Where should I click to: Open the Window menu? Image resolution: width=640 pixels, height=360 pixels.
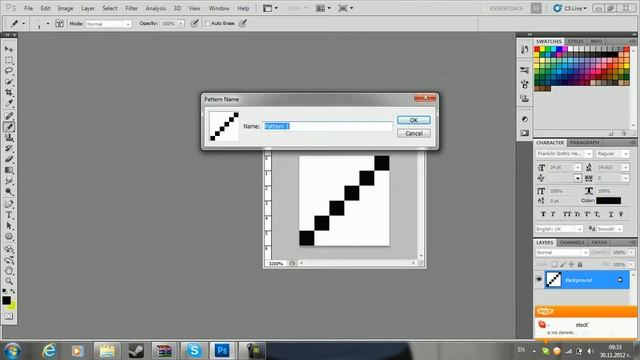click(219, 8)
